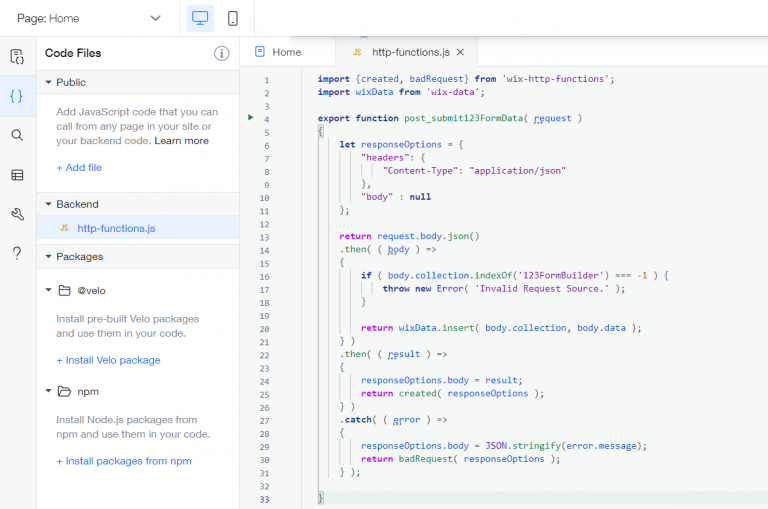Click the npm folder icon

pos(64,391)
